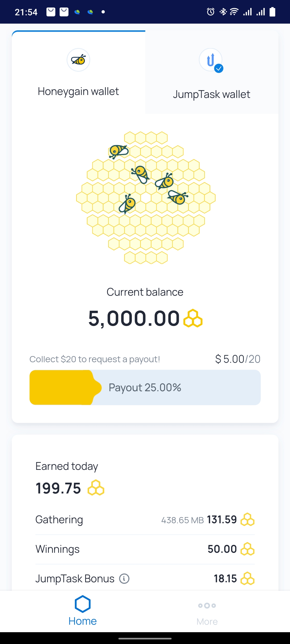The width and height of the screenshot is (290, 644).
Task: Select the Gathering earnings row
Action: pyautogui.click(x=145, y=520)
